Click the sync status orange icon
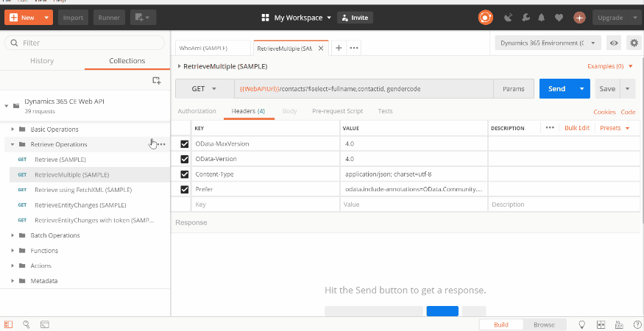644x331 pixels. pyautogui.click(x=486, y=18)
